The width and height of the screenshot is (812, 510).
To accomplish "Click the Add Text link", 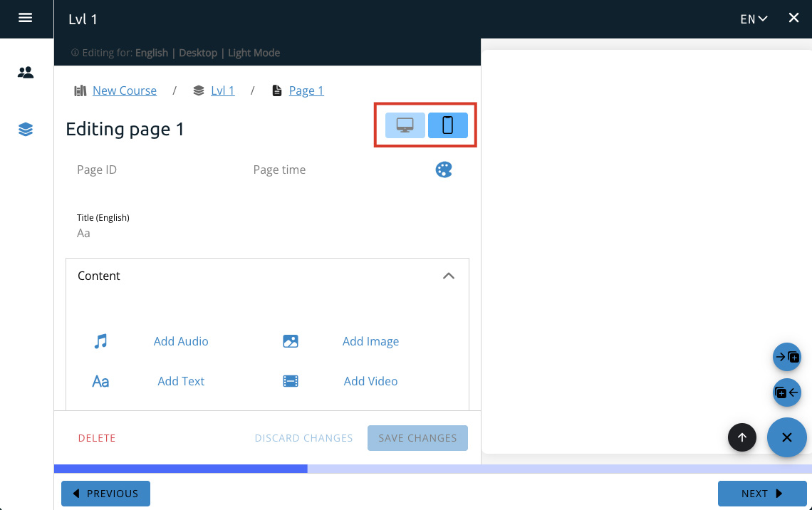I will click(181, 381).
